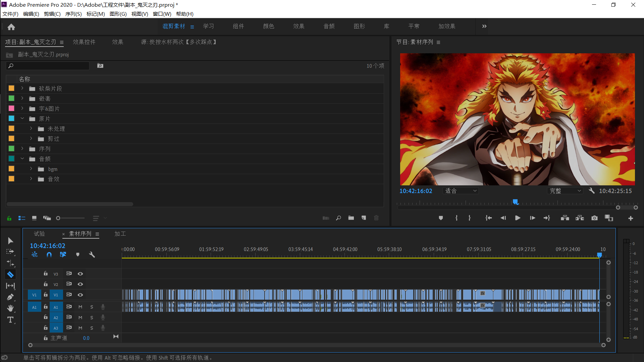Open timeline display settings wrench

tap(92, 255)
